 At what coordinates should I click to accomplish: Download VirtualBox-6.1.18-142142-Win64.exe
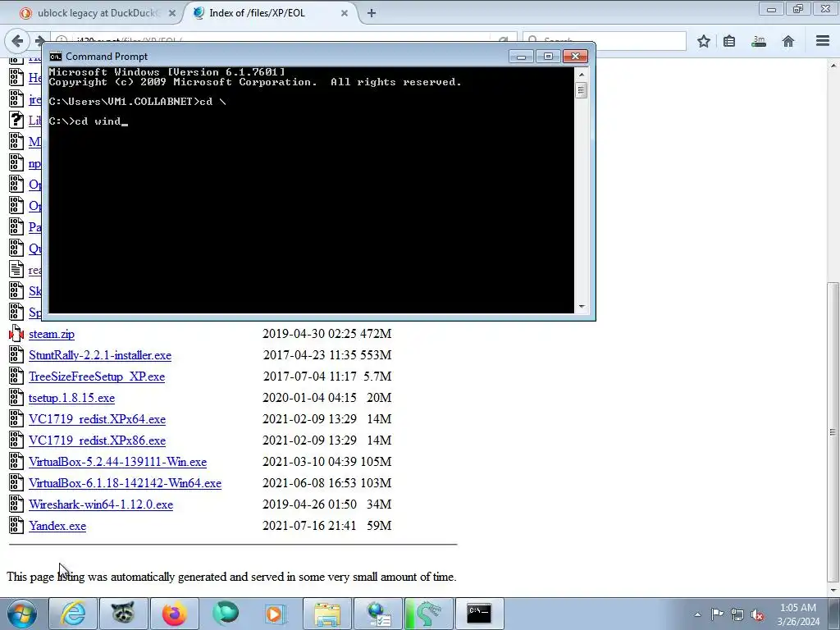click(125, 483)
